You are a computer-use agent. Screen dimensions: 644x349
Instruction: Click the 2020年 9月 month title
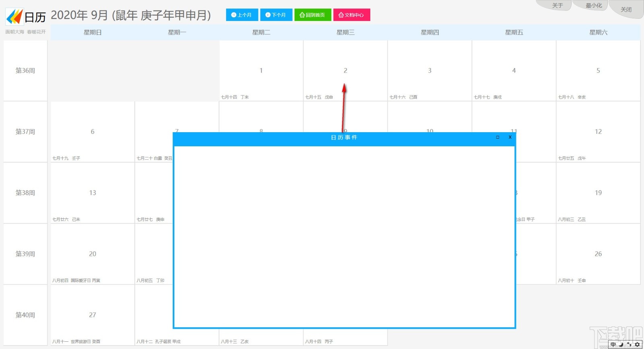pos(131,15)
